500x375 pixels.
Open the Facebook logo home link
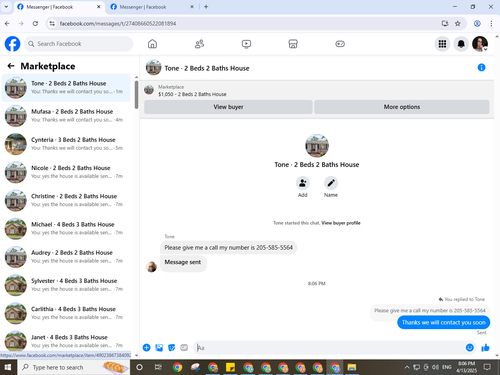pos(12,44)
